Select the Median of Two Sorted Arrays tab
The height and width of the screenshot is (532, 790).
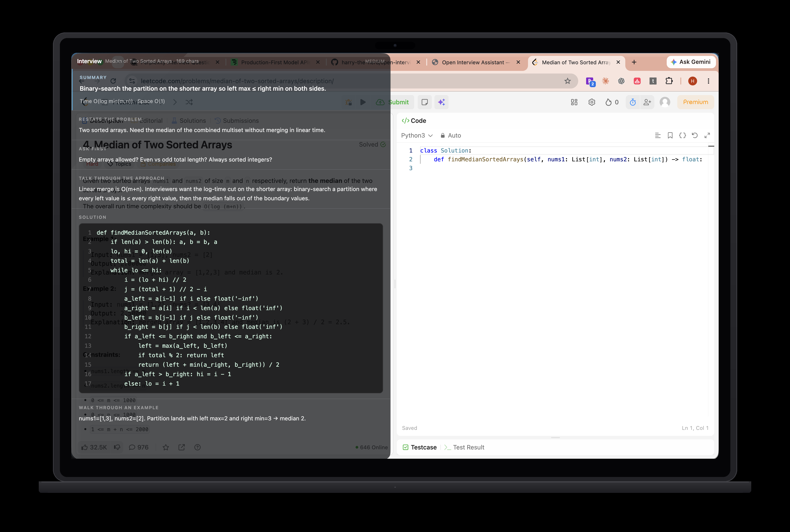(576, 63)
